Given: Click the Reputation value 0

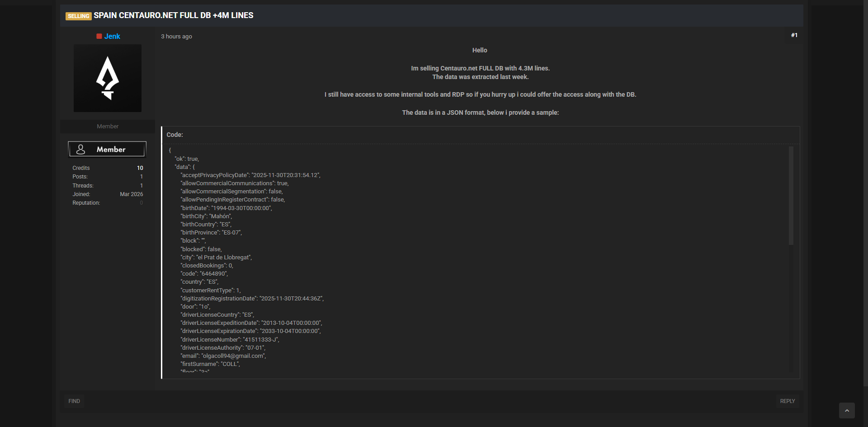Looking at the screenshot, I should coord(141,203).
